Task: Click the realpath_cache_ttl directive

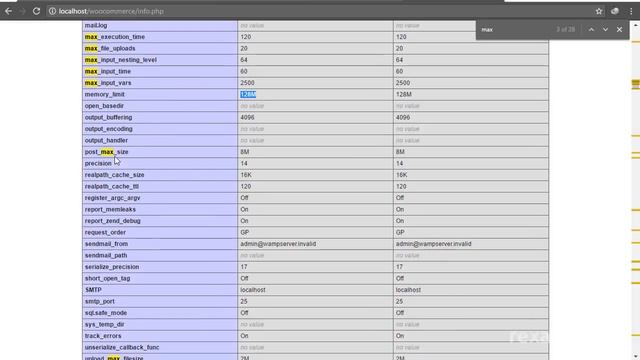Action: pos(111,186)
